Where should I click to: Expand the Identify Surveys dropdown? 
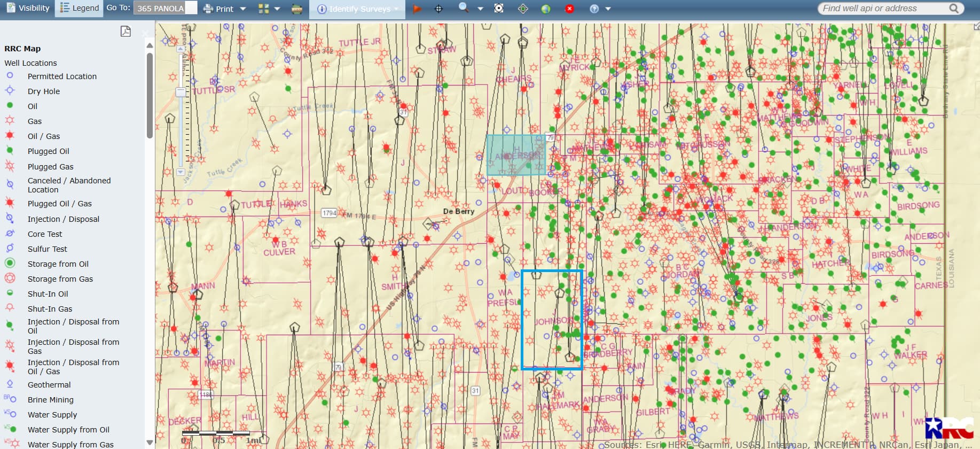396,9
